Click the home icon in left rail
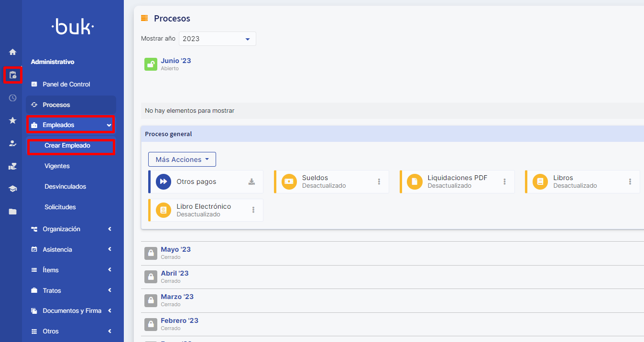This screenshot has width=644, height=342. [x=13, y=52]
